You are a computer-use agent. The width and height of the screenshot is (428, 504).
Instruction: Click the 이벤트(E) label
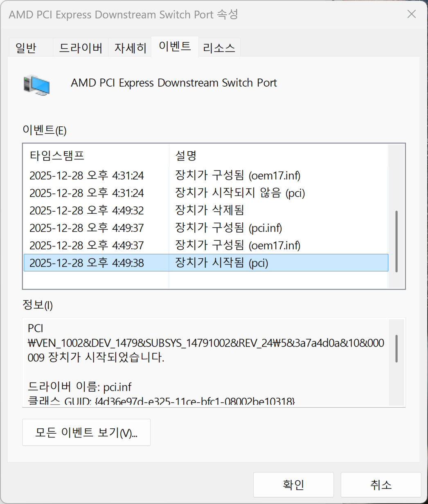click(45, 130)
